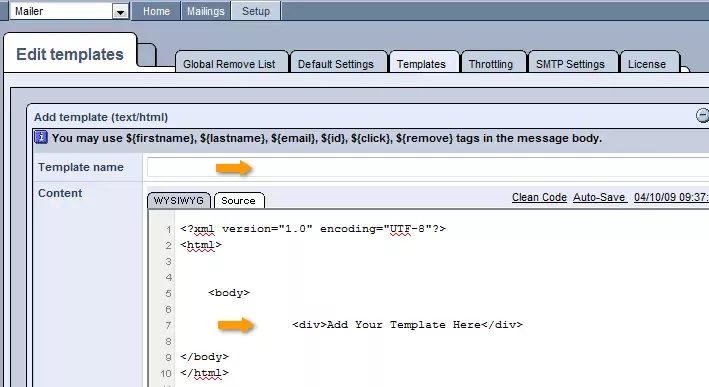Click the Template name label
This screenshot has width=709, height=387.
(81, 167)
